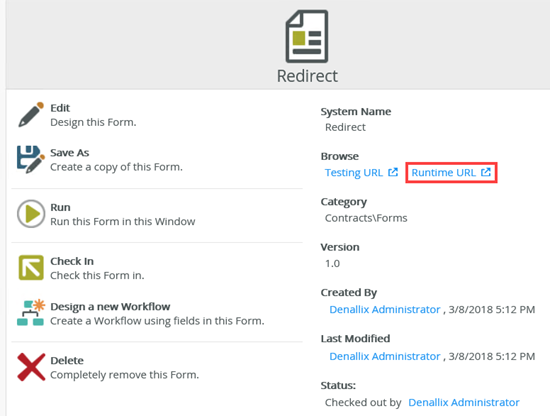
Task: Choose 'Check this Form in' action
Action: (x=97, y=275)
